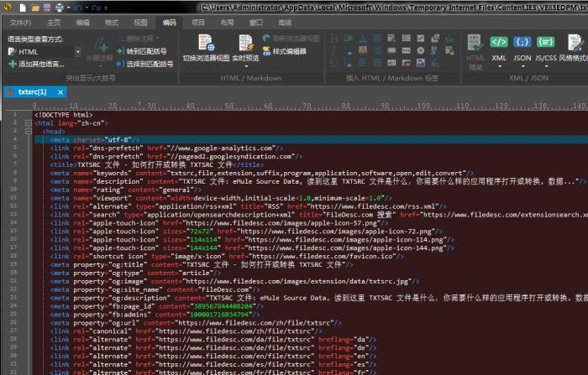588x375 pixels.
Task: Save file with the purple disk icon
Action: 47,8
